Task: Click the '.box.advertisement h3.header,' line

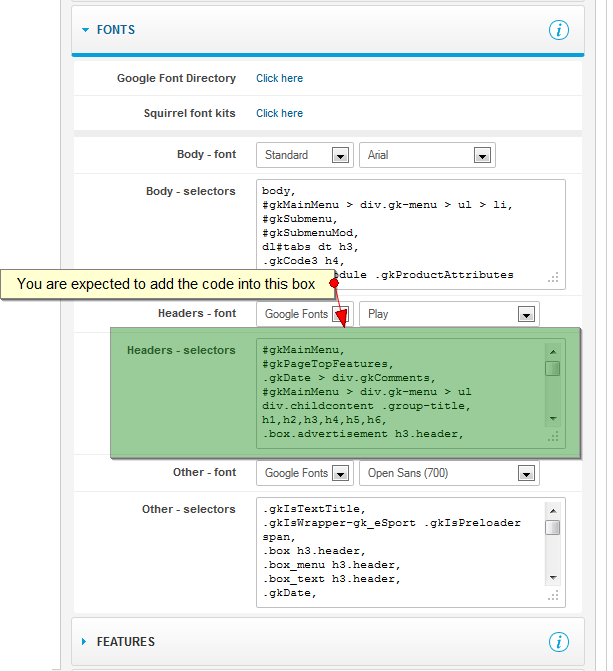Action: [363, 434]
